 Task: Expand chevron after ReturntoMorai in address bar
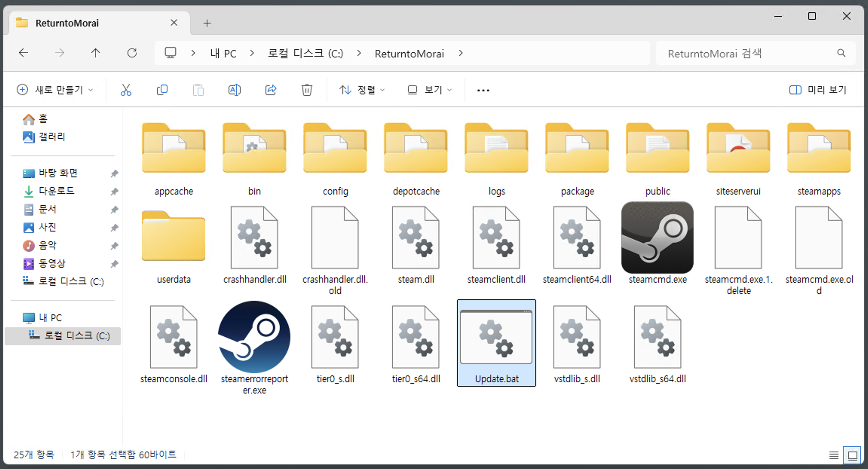coord(460,54)
